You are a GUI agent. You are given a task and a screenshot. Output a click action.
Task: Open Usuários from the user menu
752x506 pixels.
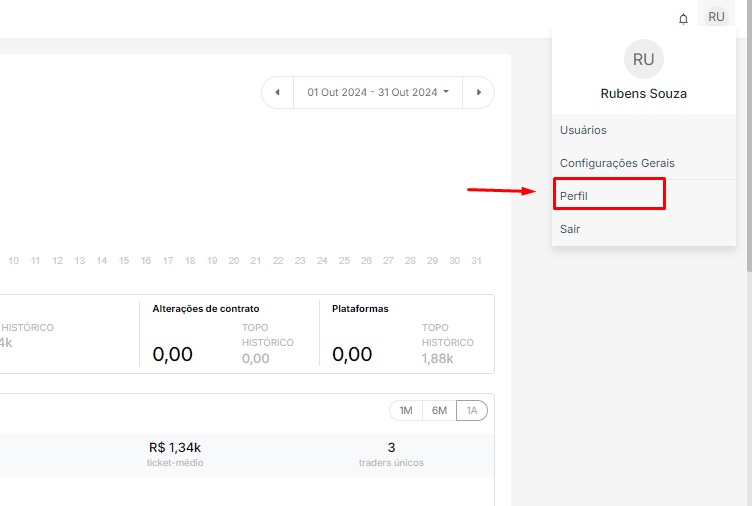[x=583, y=130]
